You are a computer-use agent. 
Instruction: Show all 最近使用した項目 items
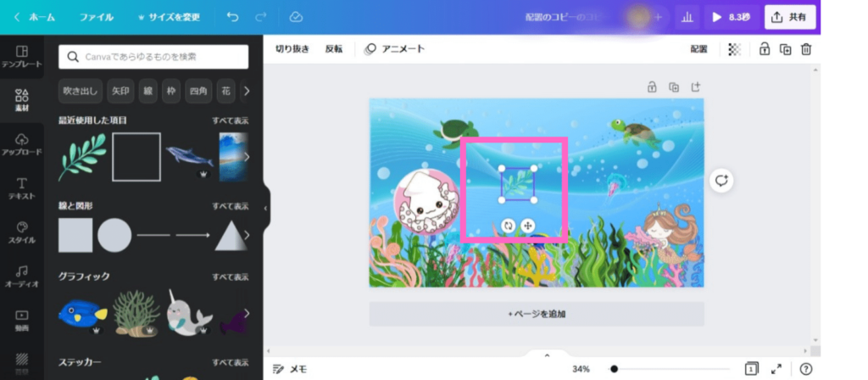pos(231,120)
